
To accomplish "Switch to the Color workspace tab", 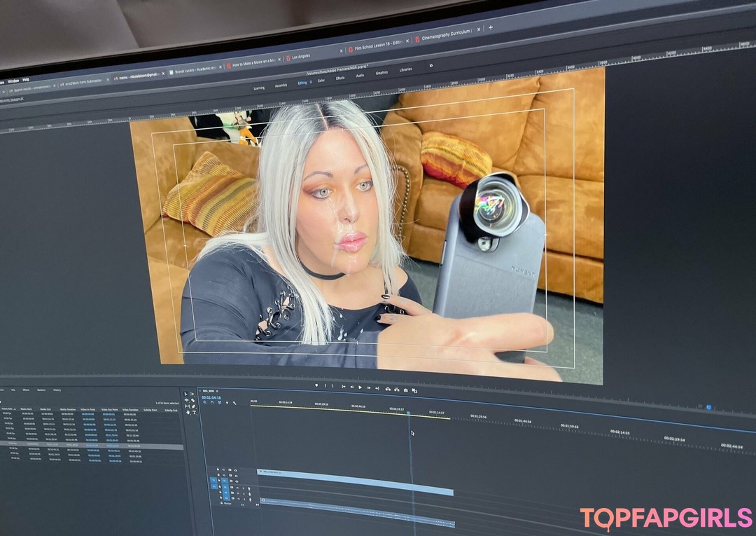I will click(321, 81).
